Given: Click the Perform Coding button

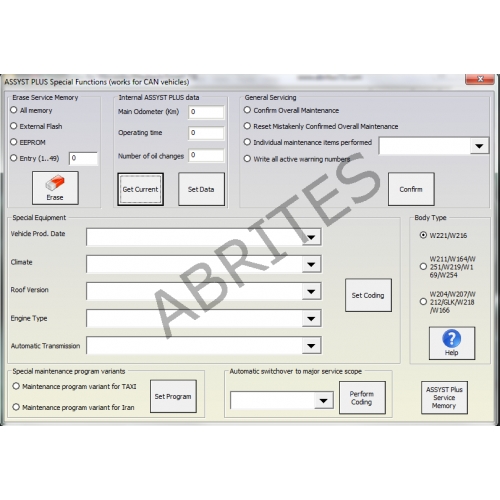Looking at the screenshot, I should click(362, 398).
